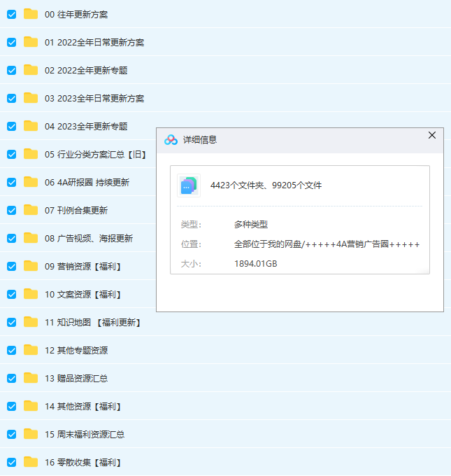This screenshot has height=476, width=451.
Task: Click folder icon of 06 4A研报圈
Action: point(31,182)
